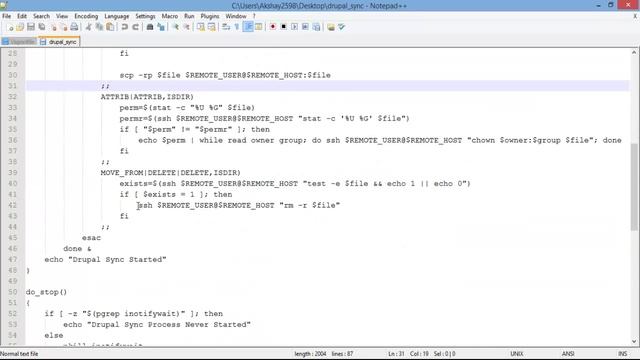Click the New file toolbar icon
This screenshot has height=360, width=640.
pyautogui.click(x=10, y=27)
